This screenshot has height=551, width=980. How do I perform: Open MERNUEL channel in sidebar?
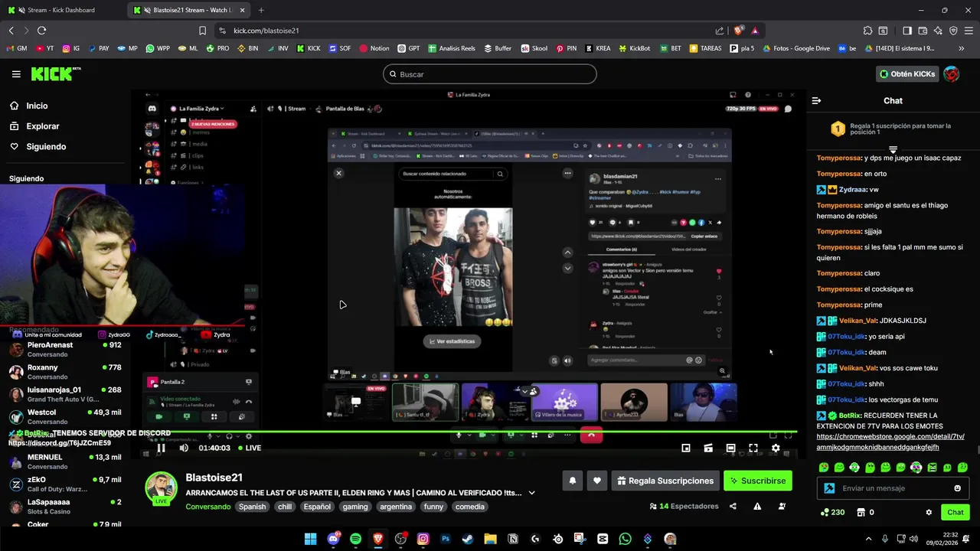[x=65, y=461]
